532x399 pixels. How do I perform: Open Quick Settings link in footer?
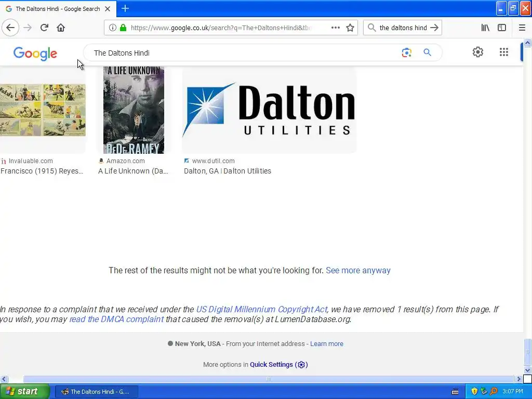click(279, 364)
